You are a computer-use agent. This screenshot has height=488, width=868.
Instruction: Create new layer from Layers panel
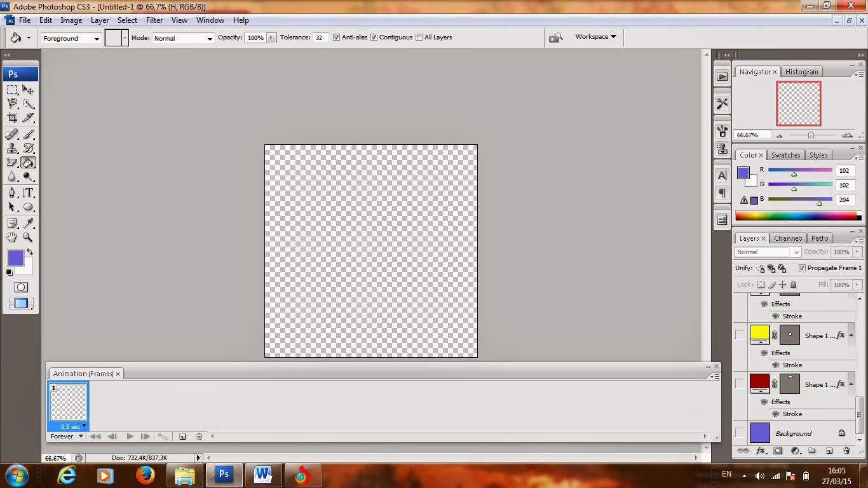[x=829, y=451]
